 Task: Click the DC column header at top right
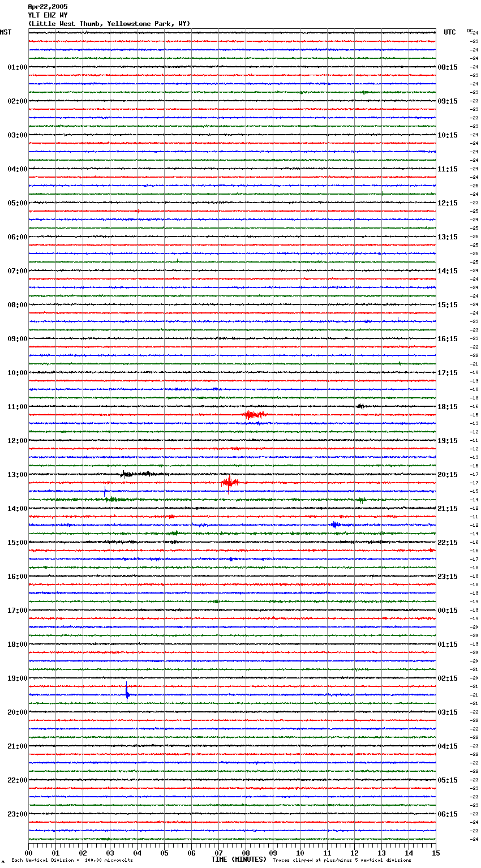(470, 31)
